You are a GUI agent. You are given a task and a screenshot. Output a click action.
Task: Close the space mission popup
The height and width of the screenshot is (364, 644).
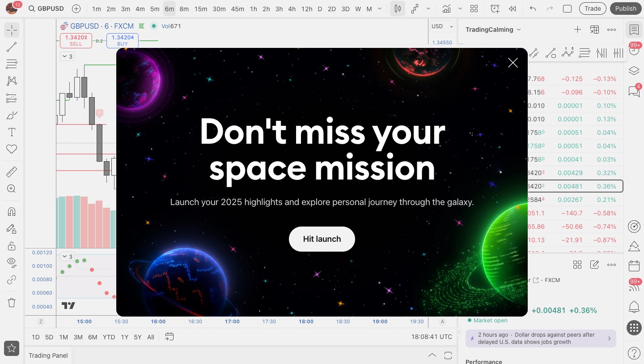click(513, 63)
